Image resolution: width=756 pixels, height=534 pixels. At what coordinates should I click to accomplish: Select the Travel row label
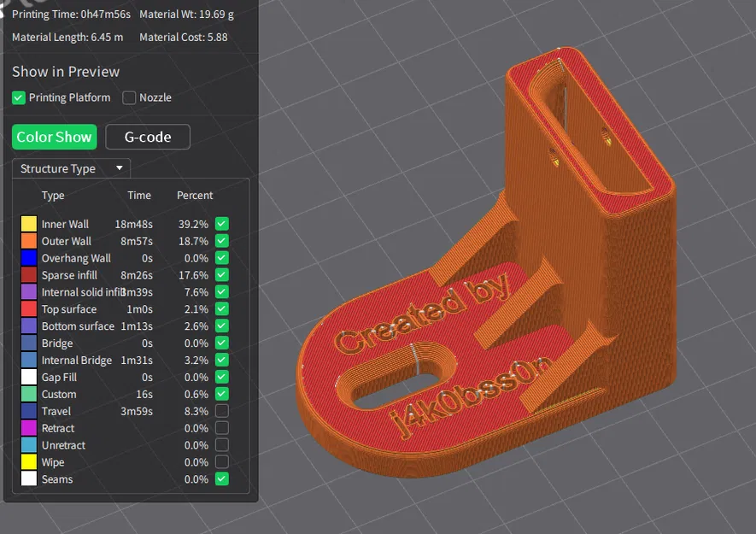point(56,411)
